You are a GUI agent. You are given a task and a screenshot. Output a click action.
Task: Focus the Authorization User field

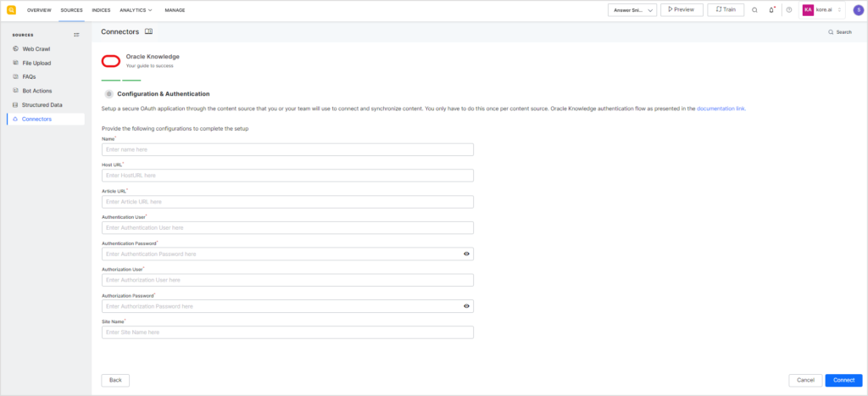pyautogui.click(x=287, y=280)
